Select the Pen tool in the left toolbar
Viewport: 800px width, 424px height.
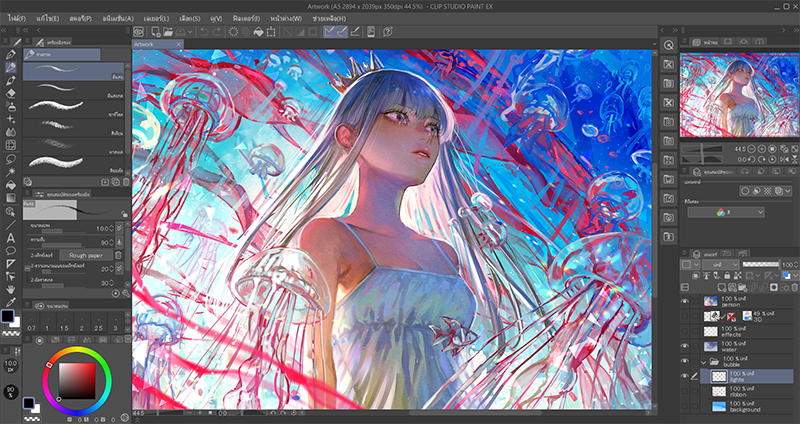(10, 53)
